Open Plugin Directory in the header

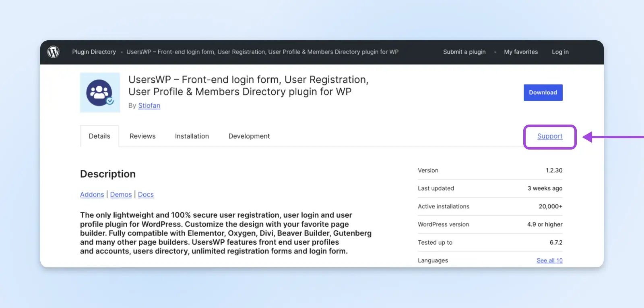click(94, 52)
